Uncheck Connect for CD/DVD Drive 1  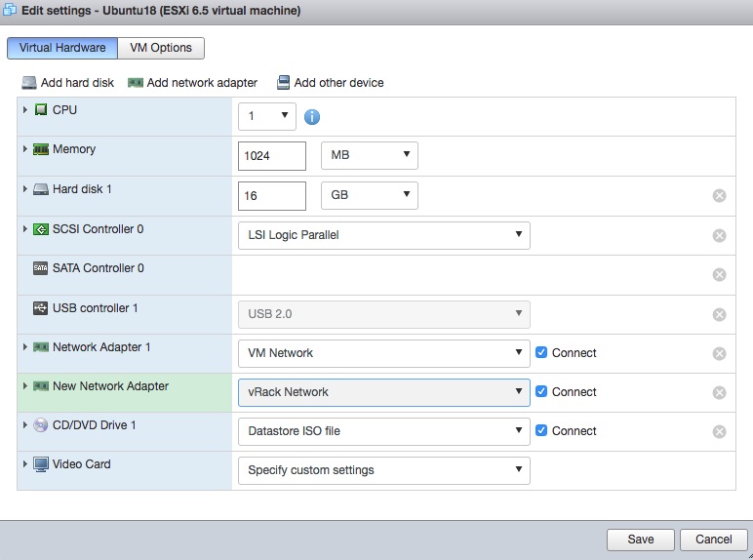(541, 430)
